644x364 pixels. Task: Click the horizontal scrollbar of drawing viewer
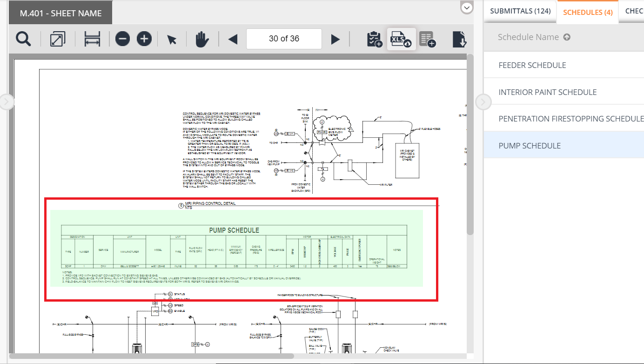tap(151, 356)
